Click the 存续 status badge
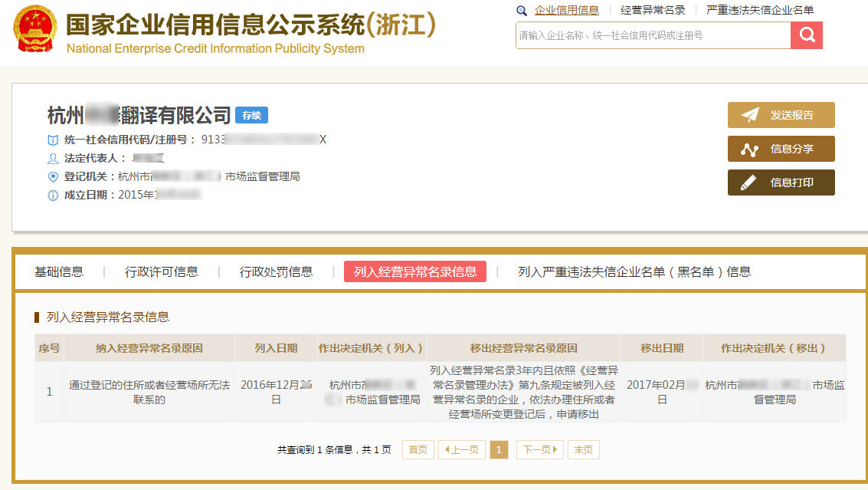 251,116
